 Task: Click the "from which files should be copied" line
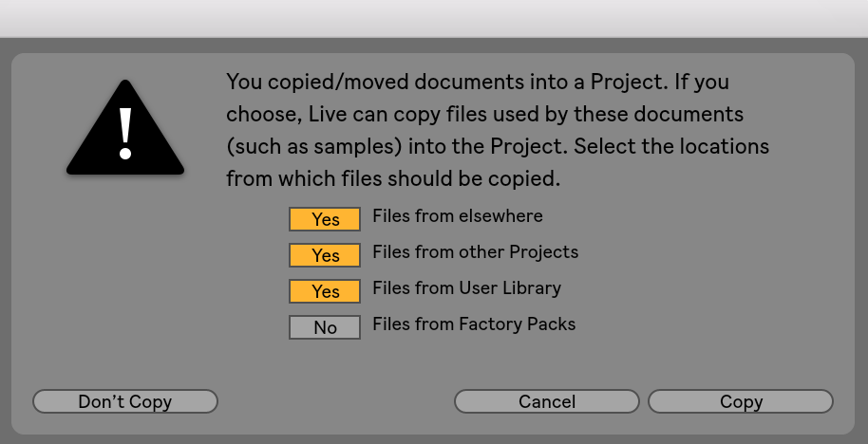[x=393, y=178]
